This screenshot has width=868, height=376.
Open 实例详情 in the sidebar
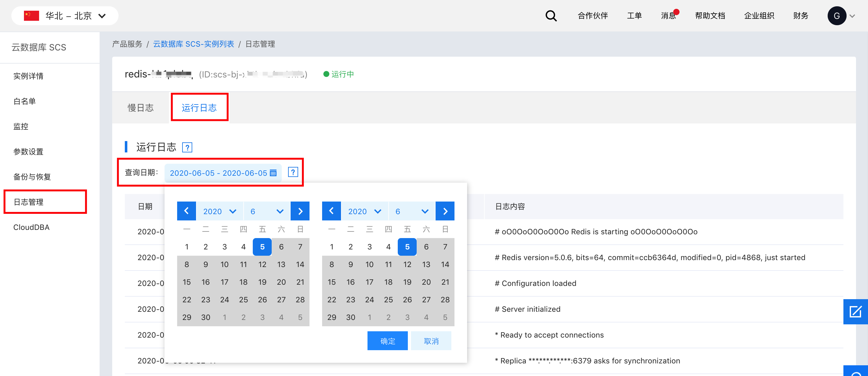(28, 76)
